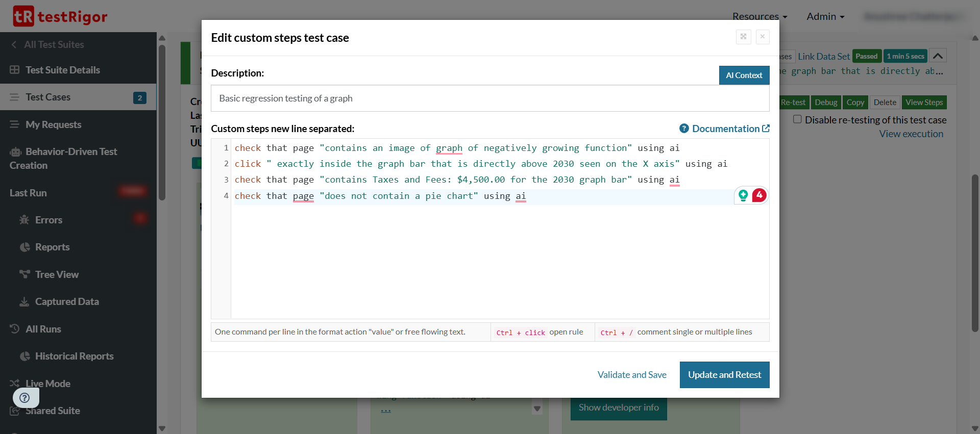The image size is (980, 434).
Task: Open the Admin dropdown menu
Action: 825,16
